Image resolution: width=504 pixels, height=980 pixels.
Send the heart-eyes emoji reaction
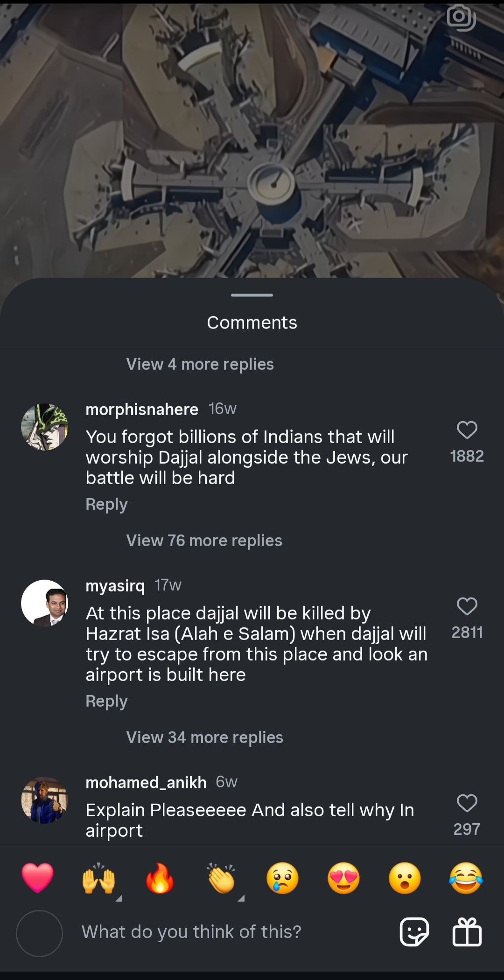click(x=344, y=878)
